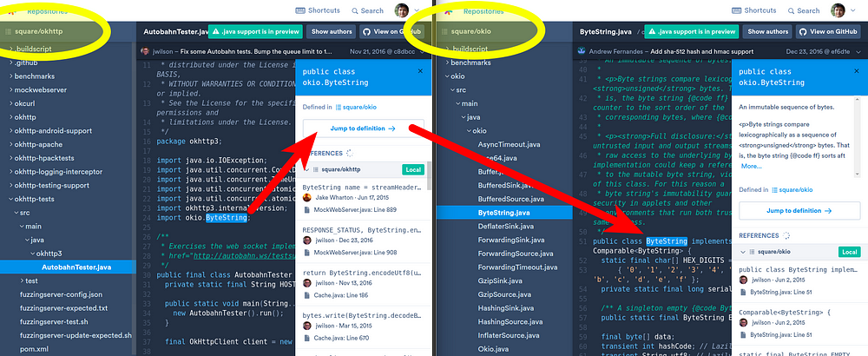The height and width of the screenshot is (356, 868).
Task: Expand okhttp-android-support folder
Action: [11, 130]
